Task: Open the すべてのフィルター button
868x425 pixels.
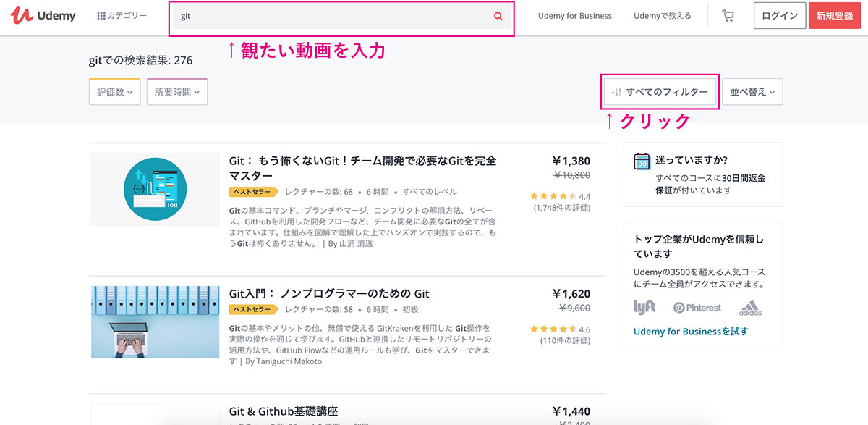Action: coord(660,92)
